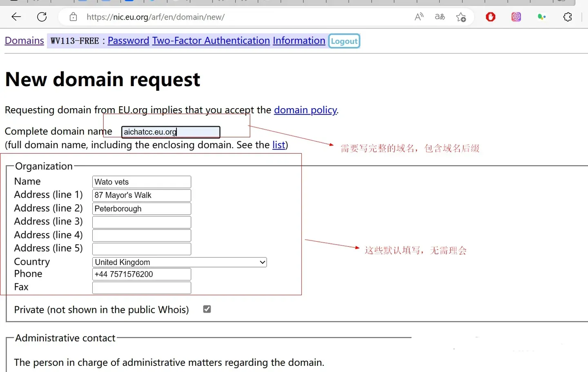Click the empty Fax input field
The height and width of the screenshot is (372, 588).
tap(141, 287)
